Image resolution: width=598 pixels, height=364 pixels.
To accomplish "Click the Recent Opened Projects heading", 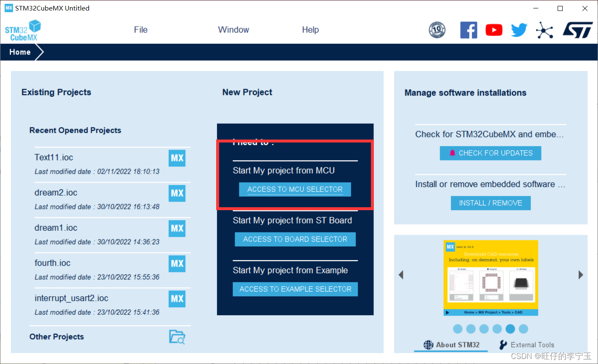I will pyautogui.click(x=75, y=130).
